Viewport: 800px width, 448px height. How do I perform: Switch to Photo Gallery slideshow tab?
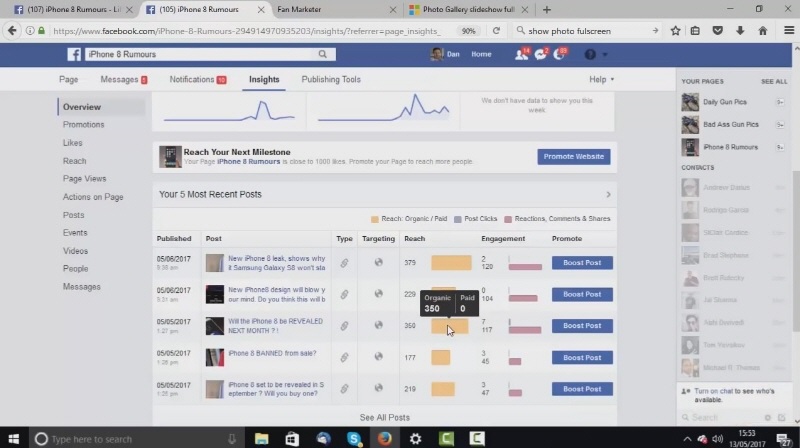[x=468, y=9]
